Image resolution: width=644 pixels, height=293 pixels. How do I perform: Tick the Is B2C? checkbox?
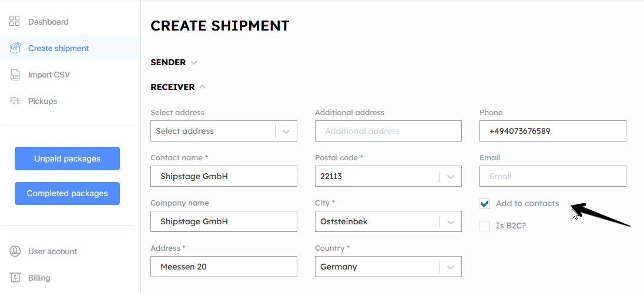pos(485,225)
